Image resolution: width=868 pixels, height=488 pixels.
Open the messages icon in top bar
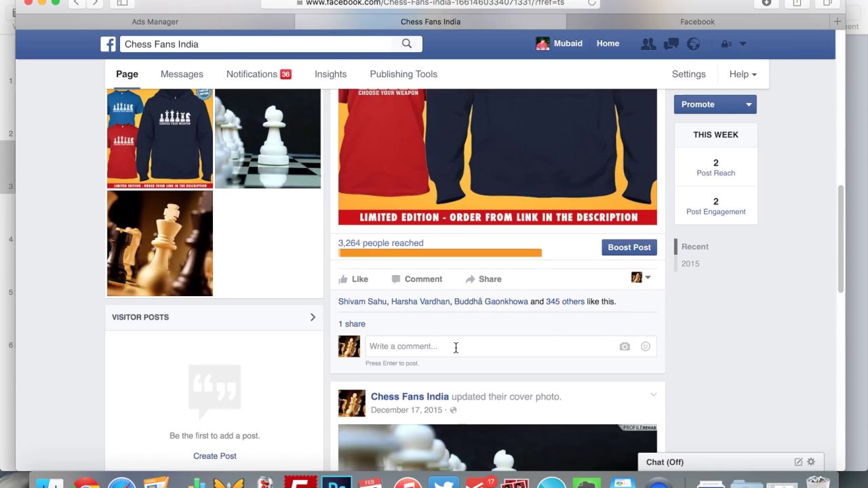pyautogui.click(x=671, y=44)
